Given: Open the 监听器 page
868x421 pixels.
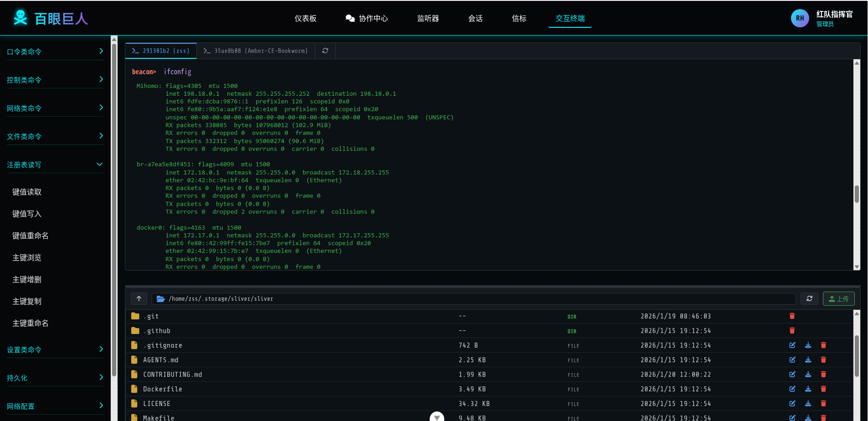Looking at the screenshot, I should point(428,18).
